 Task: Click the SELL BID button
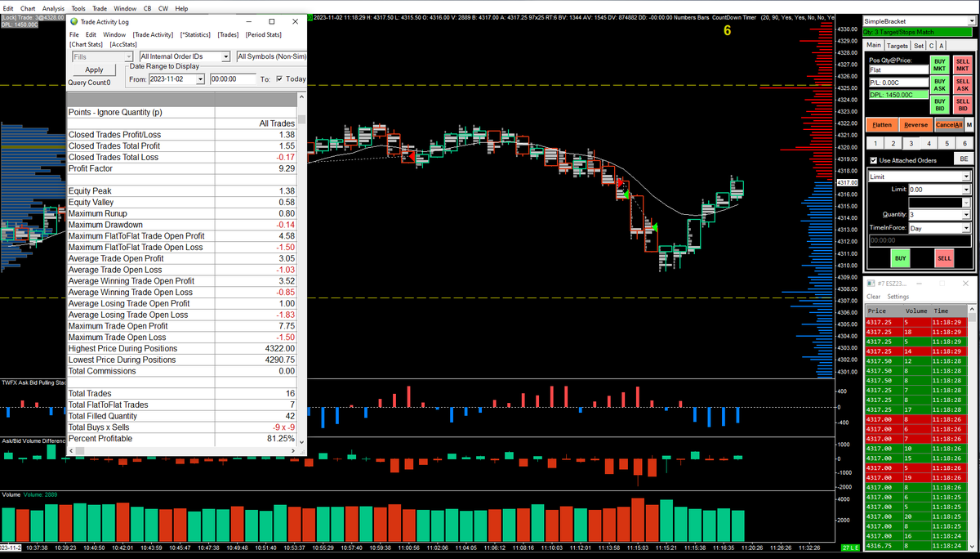(963, 105)
